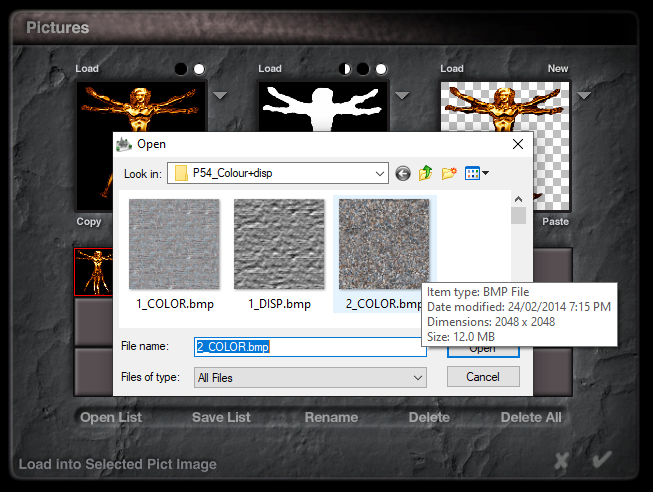This screenshot has height=492, width=653.
Task: Go back to last folder visited
Action: (403, 173)
